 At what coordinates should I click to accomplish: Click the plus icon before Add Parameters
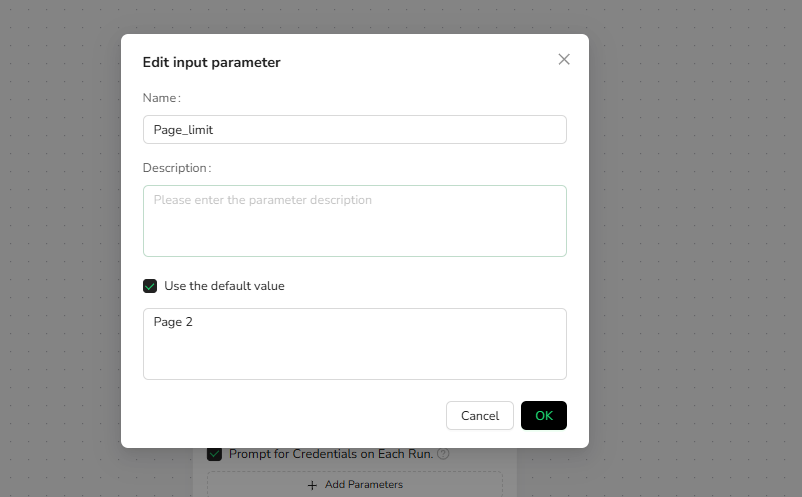[312, 485]
